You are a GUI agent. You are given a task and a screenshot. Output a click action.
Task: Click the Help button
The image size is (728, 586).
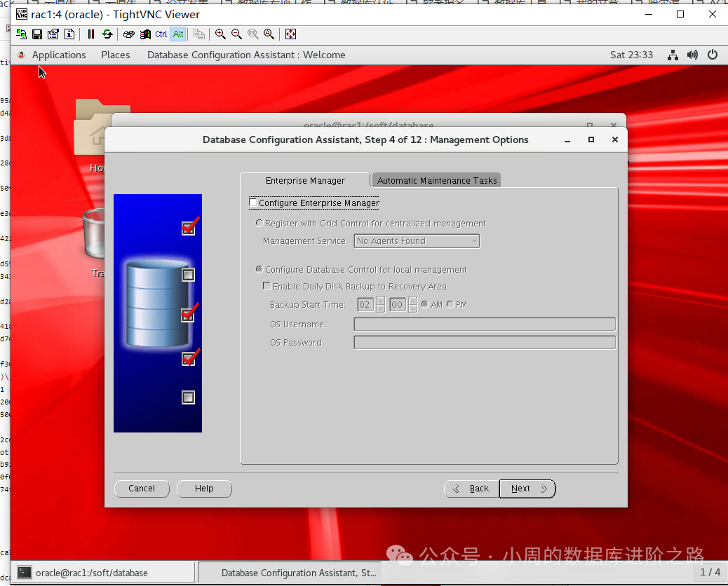(x=204, y=489)
